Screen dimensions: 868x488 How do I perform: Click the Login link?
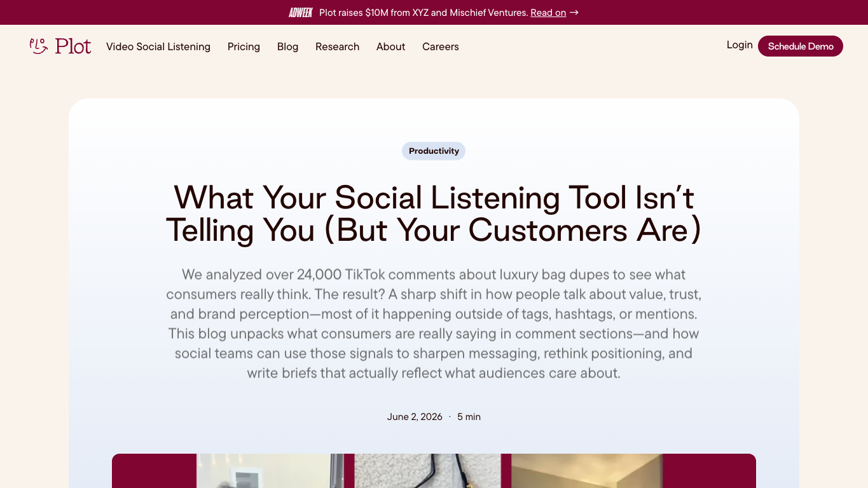pyautogui.click(x=740, y=45)
